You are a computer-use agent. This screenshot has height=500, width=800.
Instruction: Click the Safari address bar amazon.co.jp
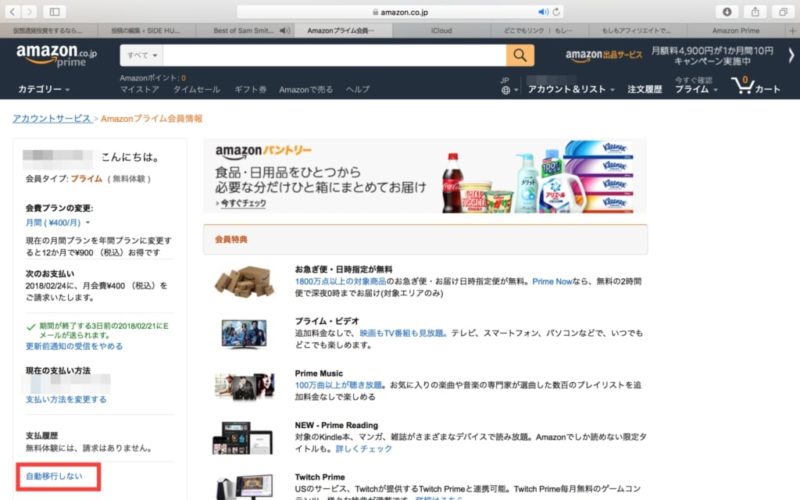[401, 12]
